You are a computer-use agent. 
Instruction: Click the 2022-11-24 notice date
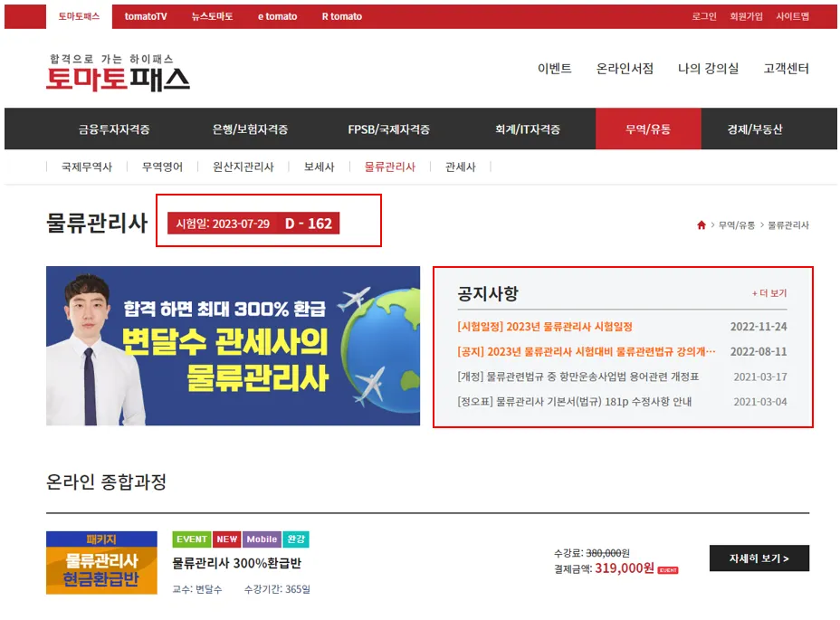pyautogui.click(x=759, y=327)
